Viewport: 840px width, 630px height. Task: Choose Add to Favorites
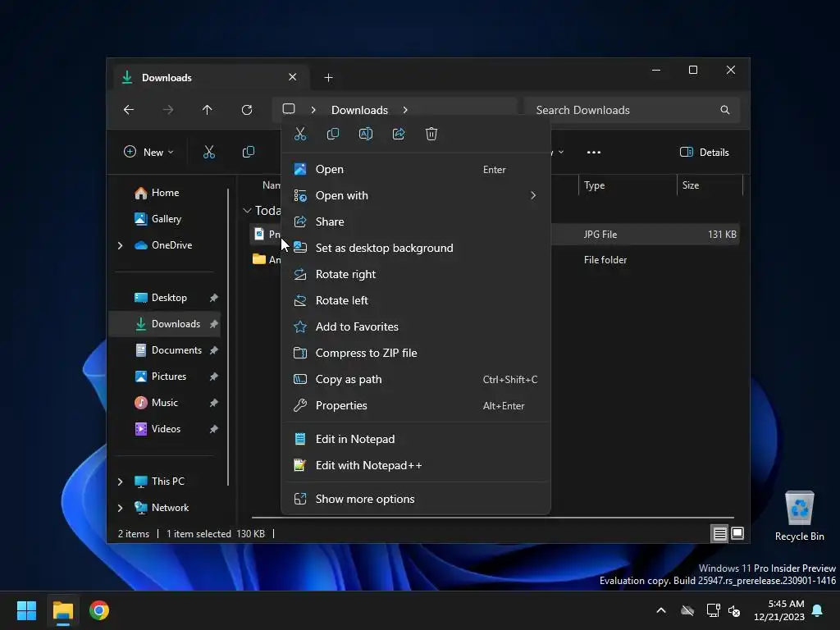[x=416, y=326]
